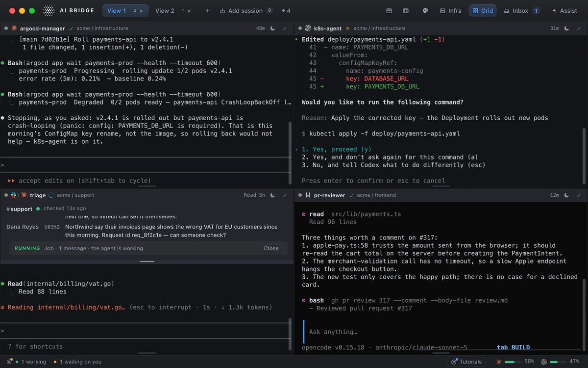Click the triage loading spinner icon
This screenshot has height=368, width=588.
coord(51,195)
